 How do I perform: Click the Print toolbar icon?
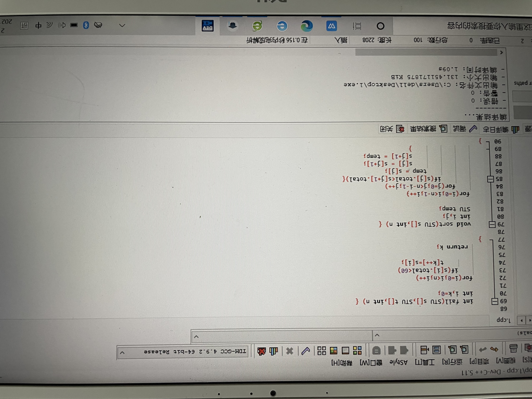click(513, 348)
